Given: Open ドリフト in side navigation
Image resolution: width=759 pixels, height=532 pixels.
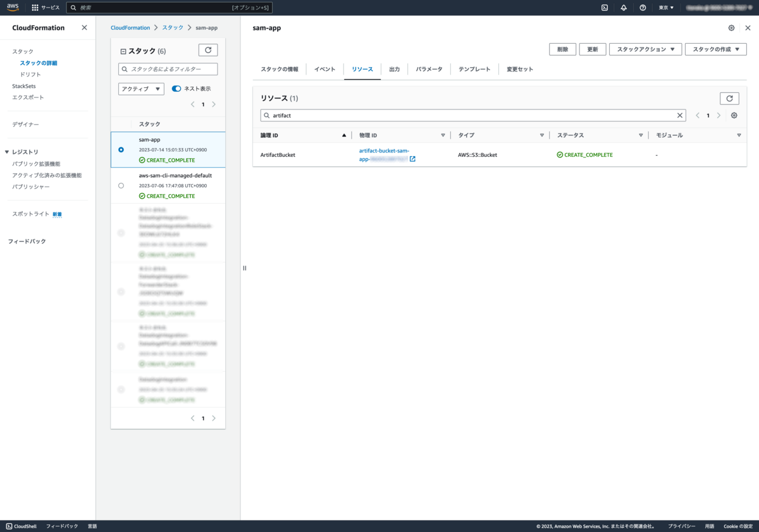Looking at the screenshot, I should click(30, 75).
